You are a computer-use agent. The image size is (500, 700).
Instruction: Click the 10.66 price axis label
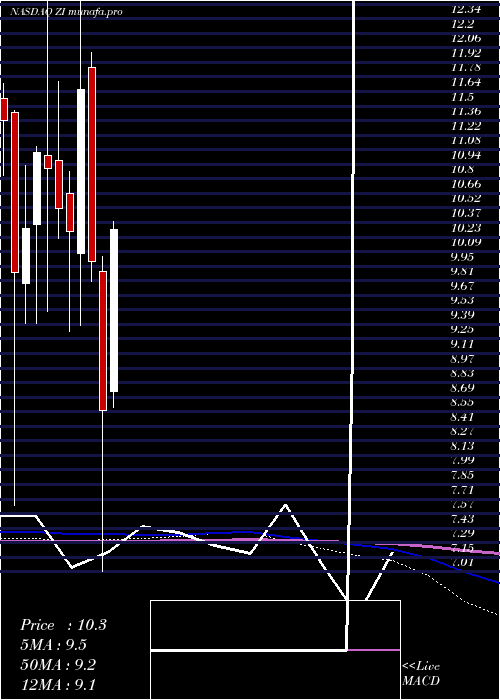(466, 184)
